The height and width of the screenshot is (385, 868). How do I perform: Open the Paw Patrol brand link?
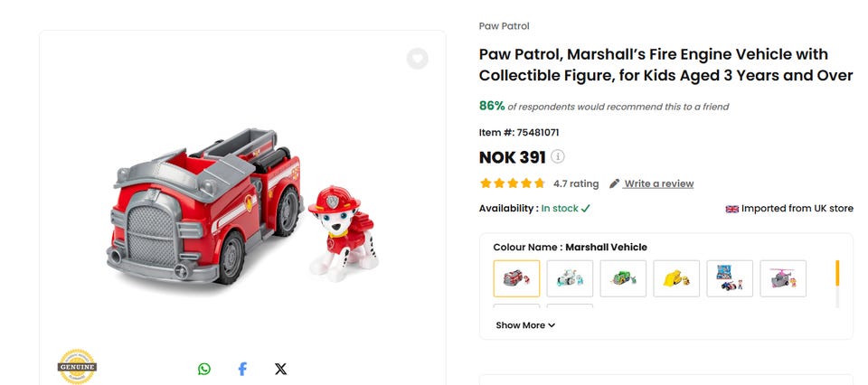[505, 26]
